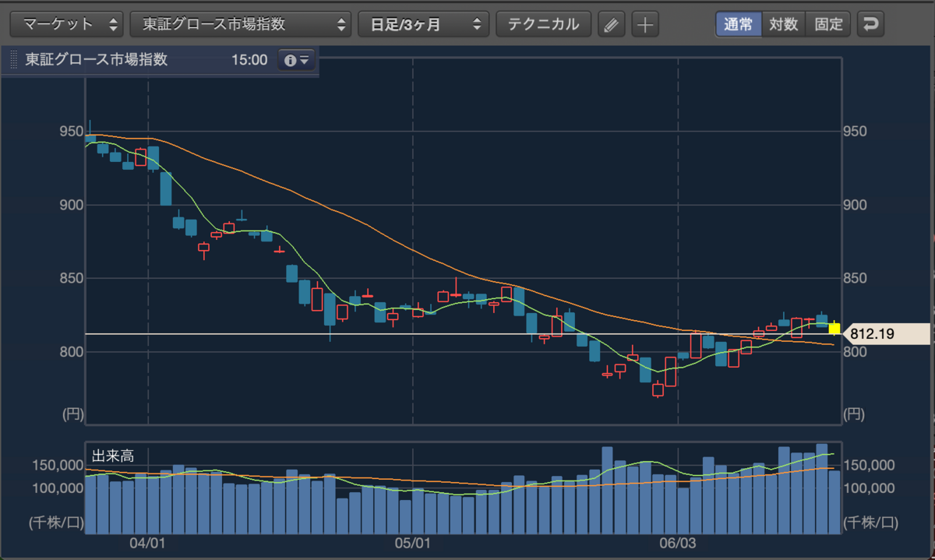
Task: Grab the drag handle beside 東証グロース市場指数 header
Action: (x=13, y=60)
